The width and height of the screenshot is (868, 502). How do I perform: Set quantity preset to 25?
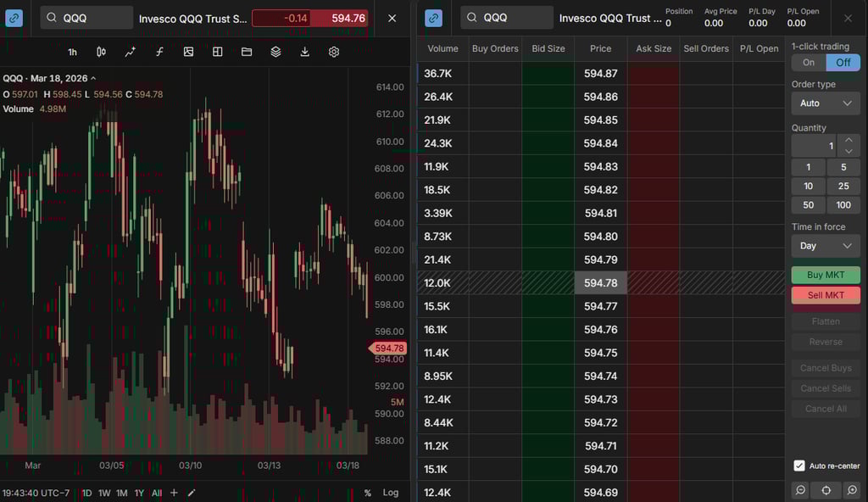(x=843, y=187)
